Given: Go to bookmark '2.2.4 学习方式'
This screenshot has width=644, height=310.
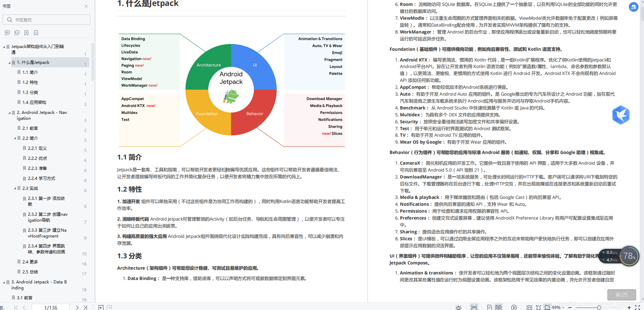Looking at the screenshot, I should tap(41, 178).
